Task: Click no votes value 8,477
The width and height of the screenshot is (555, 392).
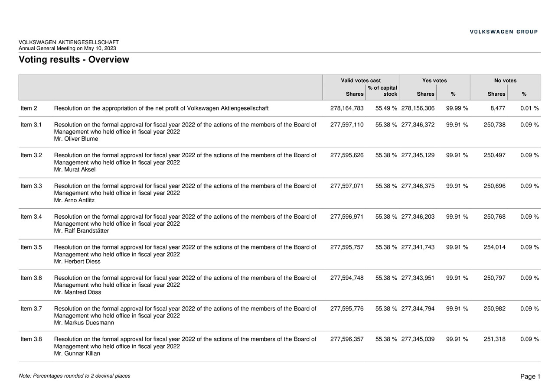Action: [498, 108]
